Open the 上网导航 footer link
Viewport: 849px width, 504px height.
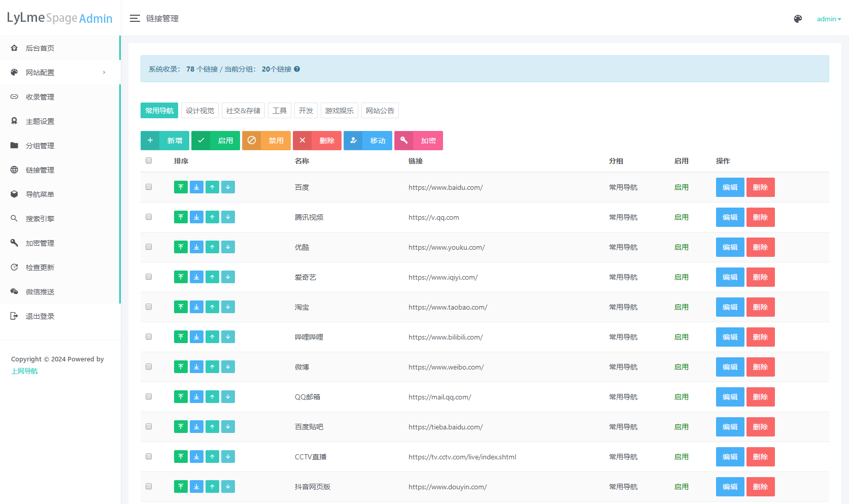coord(23,371)
